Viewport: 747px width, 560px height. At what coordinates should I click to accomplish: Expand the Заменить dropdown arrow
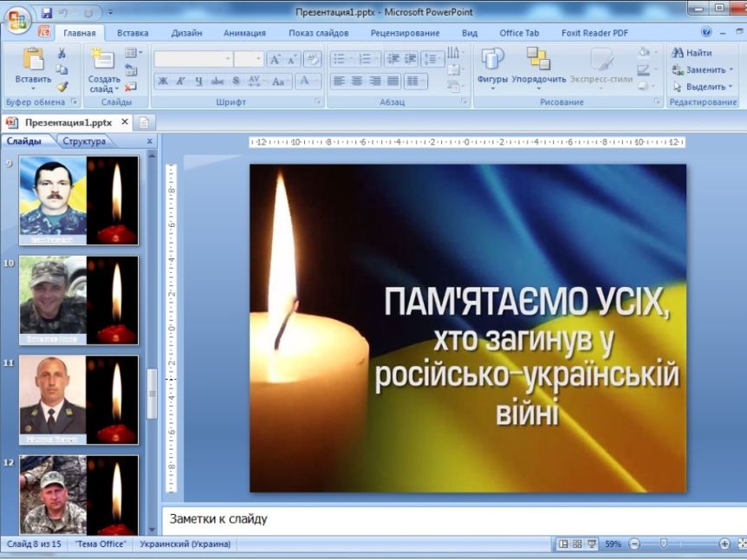(731, 70)
